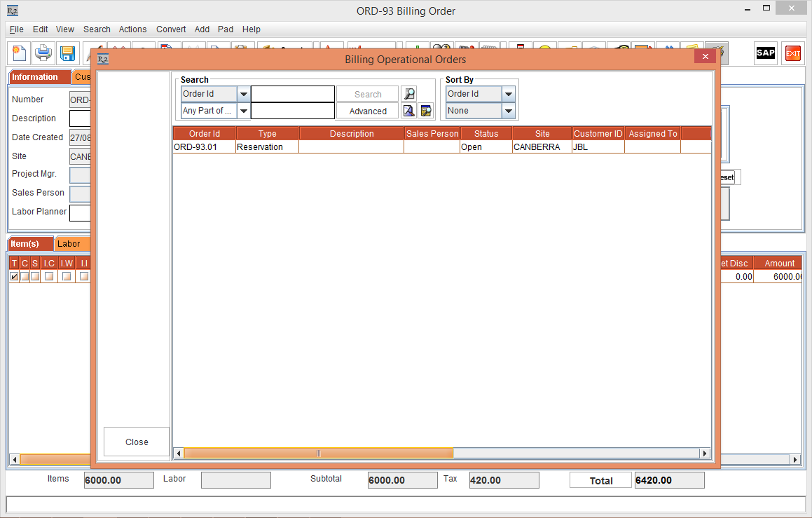Open the Sort By None dropdown

click(509, 111)
